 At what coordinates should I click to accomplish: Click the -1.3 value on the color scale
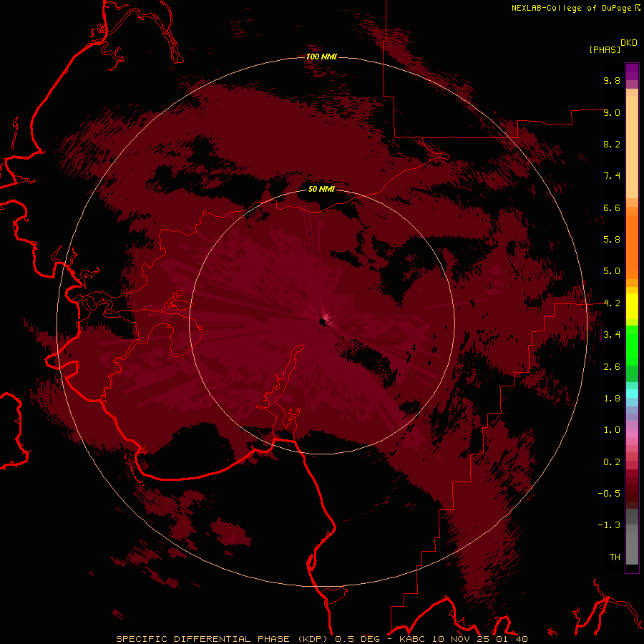click(x=609, y=525)
